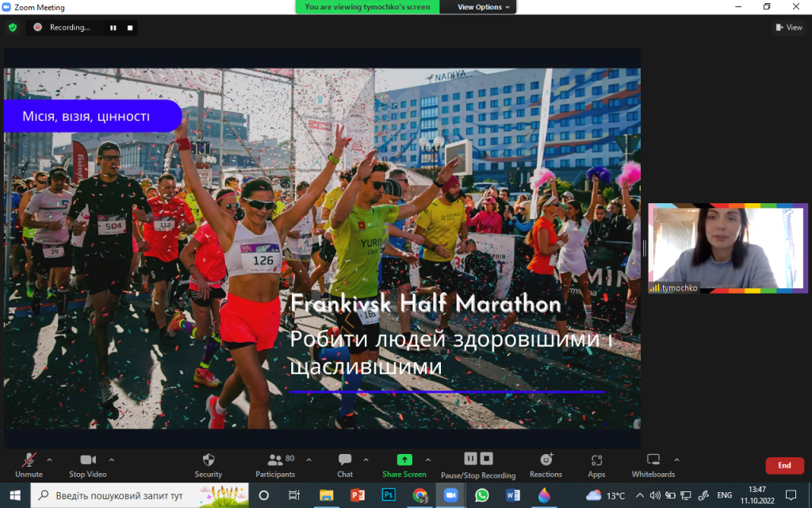The height and width of the screenshot is (508, 812).
Task: Open the Security shield icon
Action: tap(208, 460)
